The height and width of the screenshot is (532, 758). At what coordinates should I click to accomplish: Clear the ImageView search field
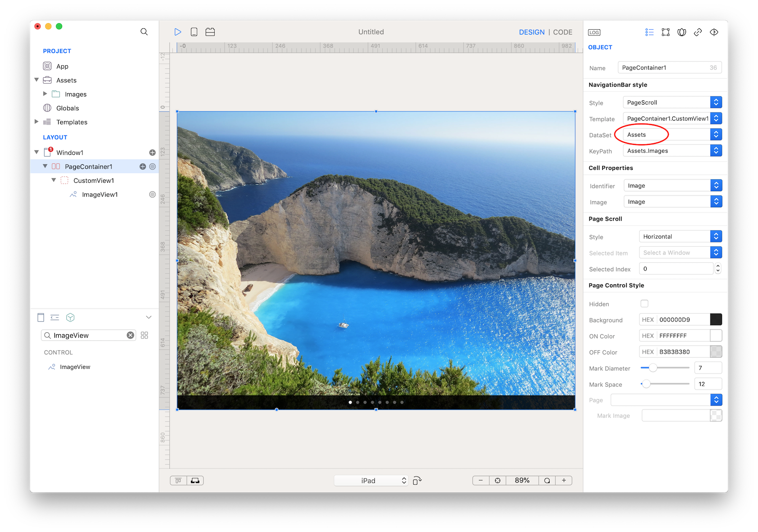[x=130, y=335]
